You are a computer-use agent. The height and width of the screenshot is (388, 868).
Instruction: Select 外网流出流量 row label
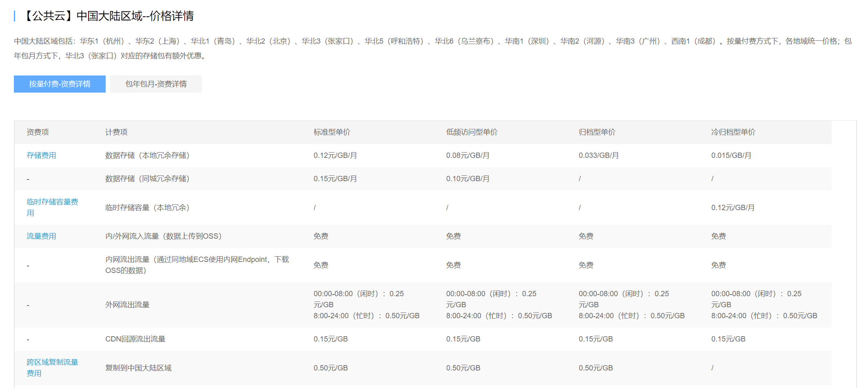127,305
